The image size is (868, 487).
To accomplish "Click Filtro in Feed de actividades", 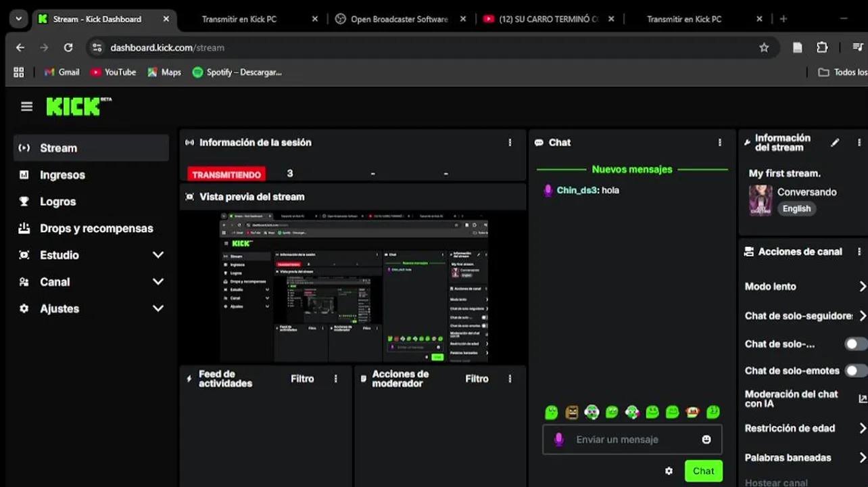I will (302, 379).
